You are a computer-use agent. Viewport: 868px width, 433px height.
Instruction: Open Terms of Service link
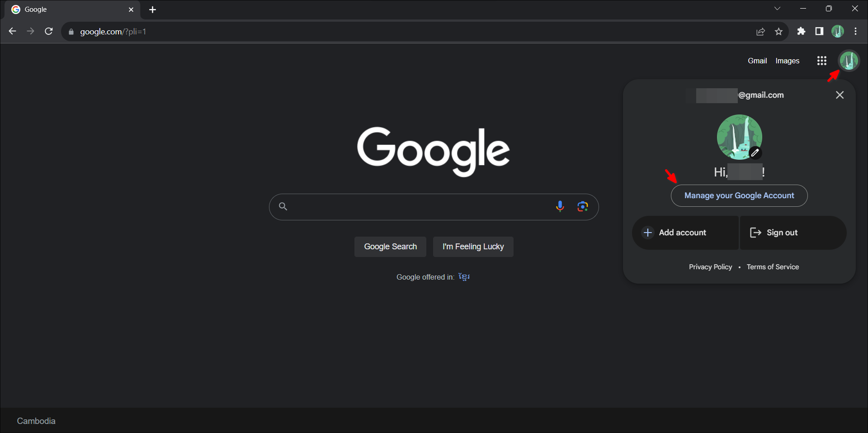pyautogui.click(x=773, y=267)
